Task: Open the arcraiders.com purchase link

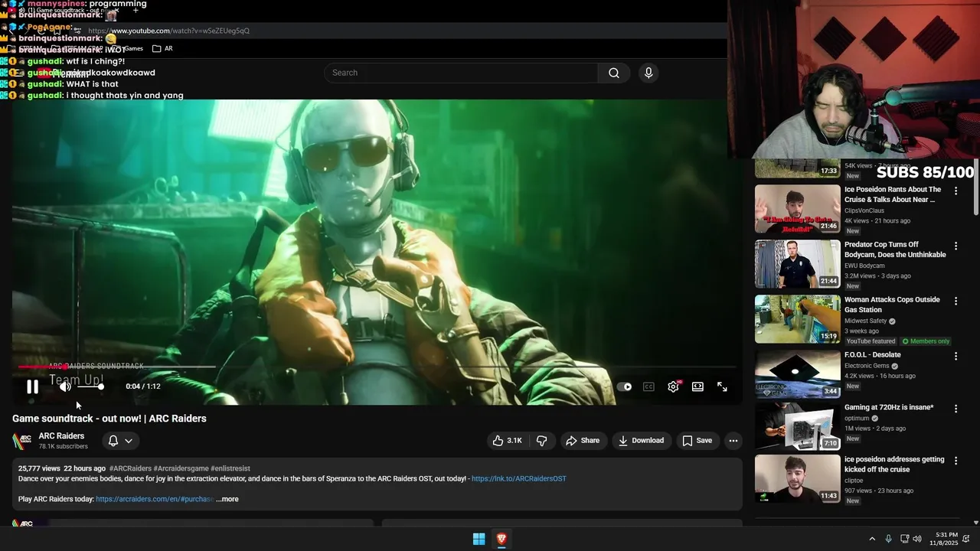Action: tap(155, 499)
